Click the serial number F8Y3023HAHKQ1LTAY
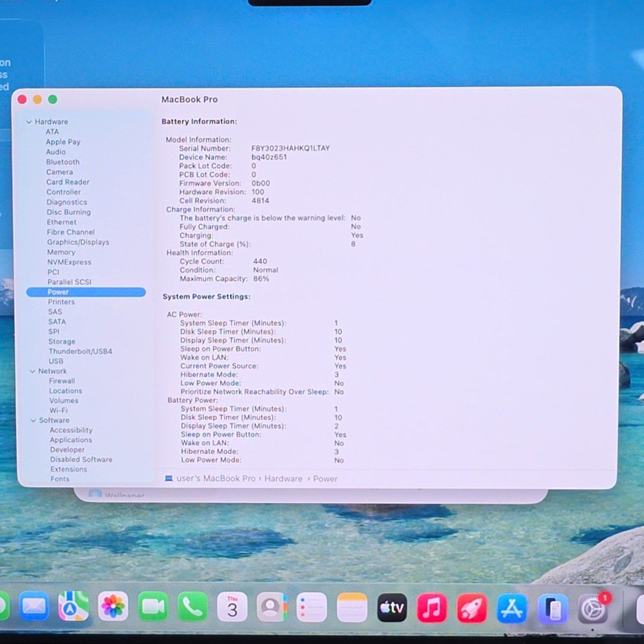The image size is (644, 644). [x=291, y=148]
